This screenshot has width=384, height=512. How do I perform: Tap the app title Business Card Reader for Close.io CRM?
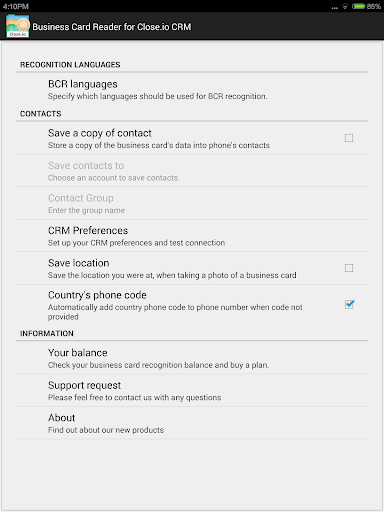click(112, 27)
